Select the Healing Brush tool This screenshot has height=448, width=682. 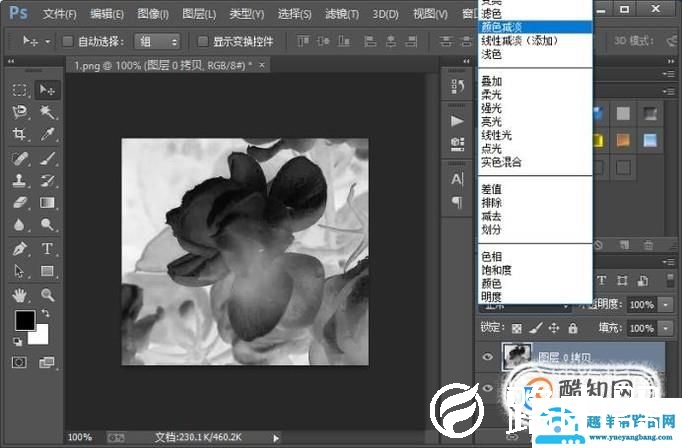(x=20, y=159)
